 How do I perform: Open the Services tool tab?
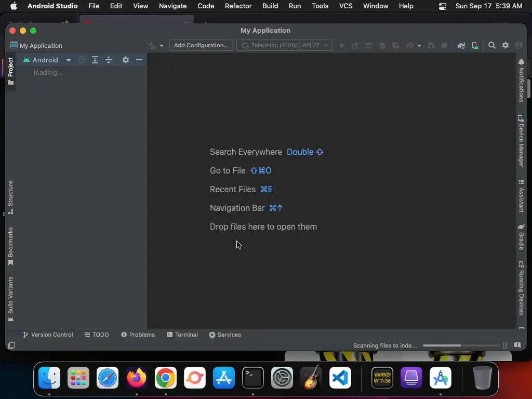click(225, 335)
